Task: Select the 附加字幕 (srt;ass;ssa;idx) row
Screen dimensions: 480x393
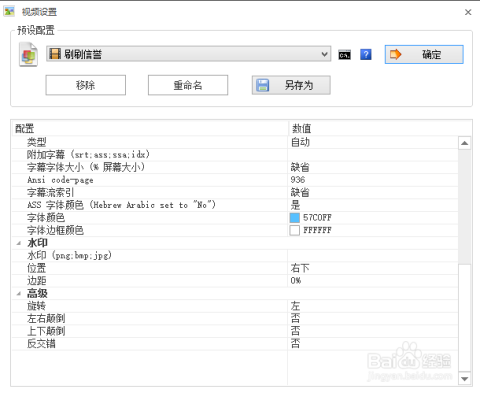Action: [235, 155]
